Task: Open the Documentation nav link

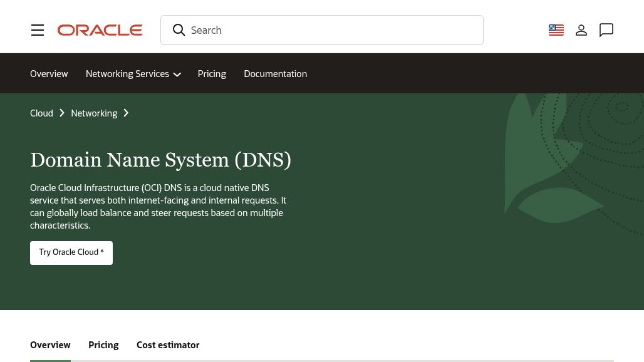Action: [275, 74]
